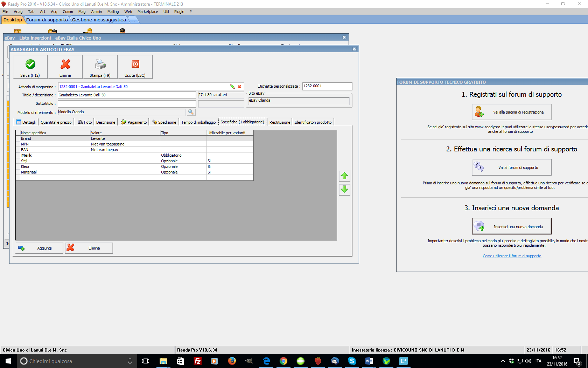Click Vai alla pagina di registrazione
Viewport: 588px width, 368px height.
coord(512,112)
